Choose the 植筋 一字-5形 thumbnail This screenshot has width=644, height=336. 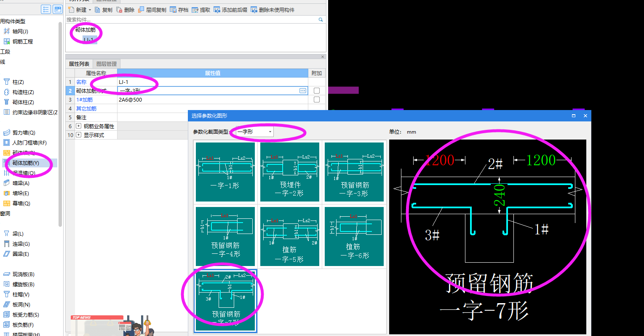[290, 237]
